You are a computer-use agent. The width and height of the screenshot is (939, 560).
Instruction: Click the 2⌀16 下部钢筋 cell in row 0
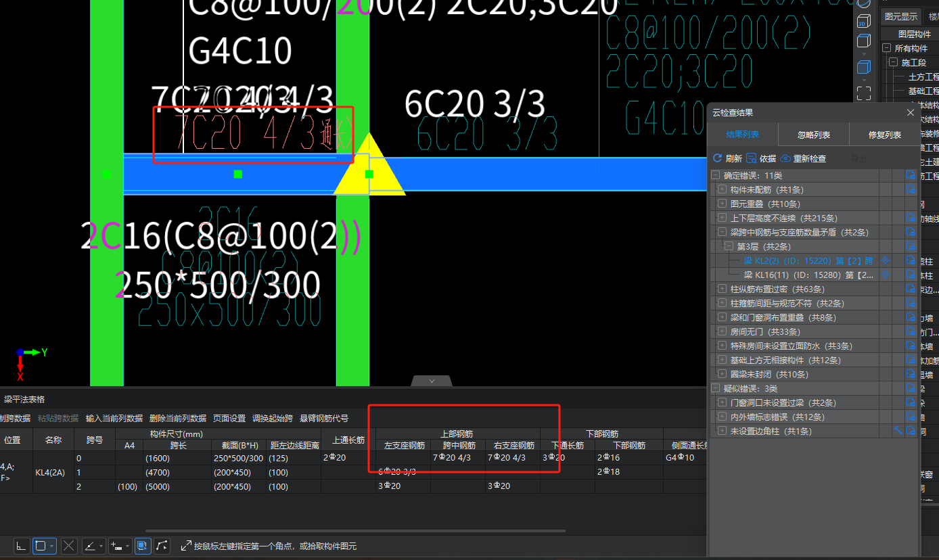point(628,458)
